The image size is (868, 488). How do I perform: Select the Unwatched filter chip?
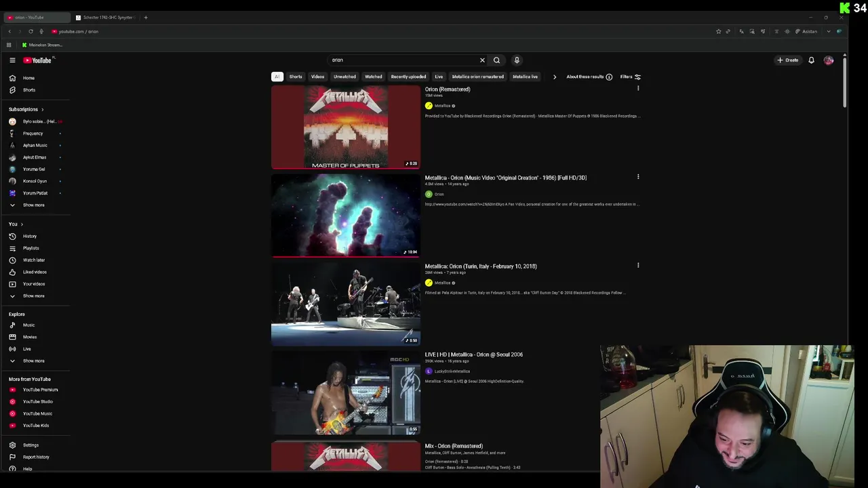point(344,77)
